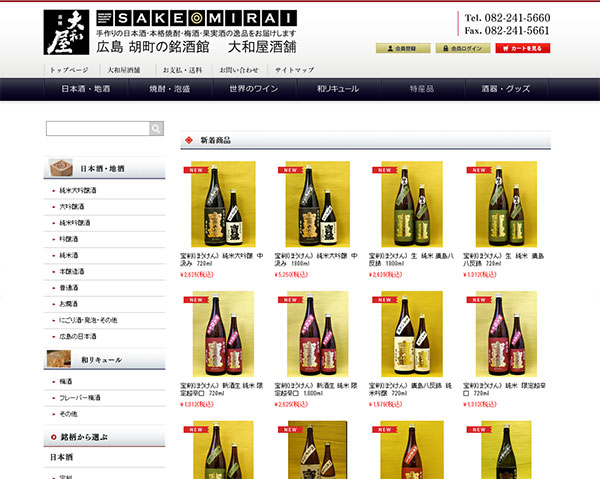Open 廣島八反錦 純米吟醸 720ml bottle photo

pyautogui.click(x=412, y=334)
